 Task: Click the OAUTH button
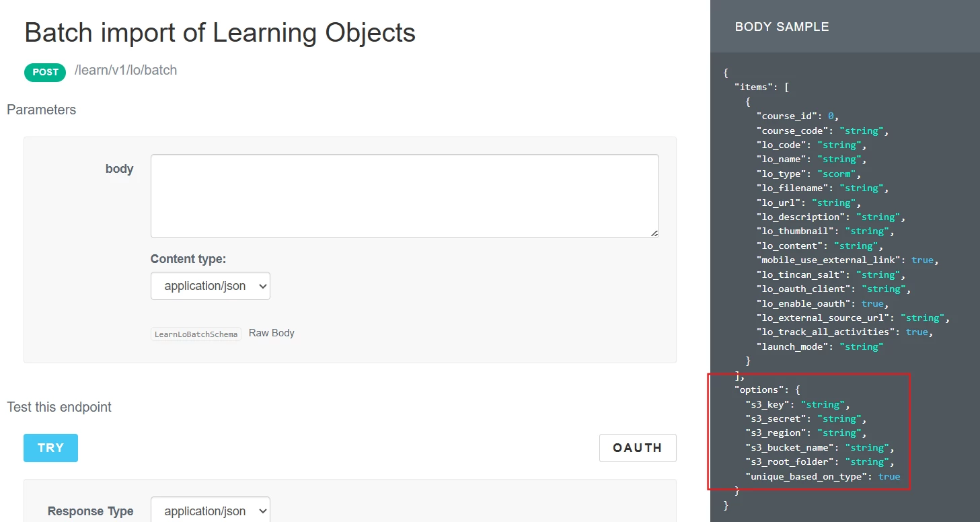(x=637, y=448)
